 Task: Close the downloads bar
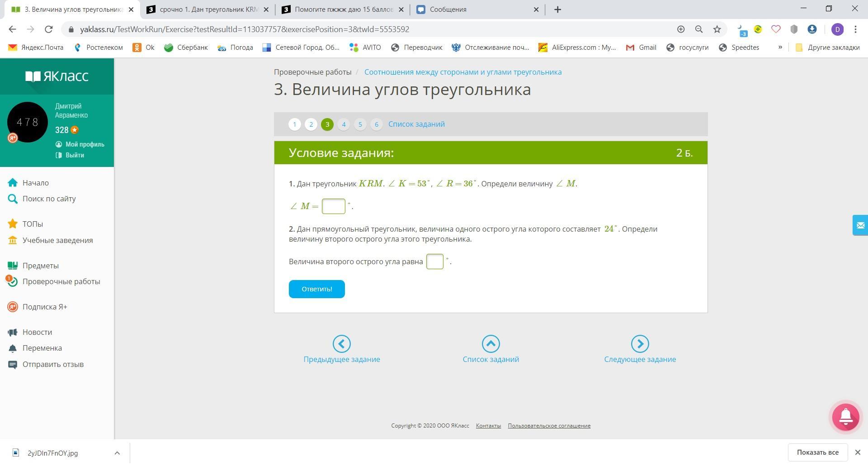(x=857, y=452)
